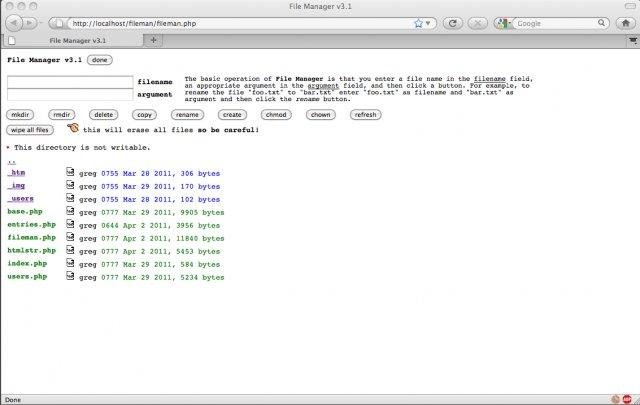Click the file icon next to base.php
The width and height of the screenshot is (640, 405).
(70, 211)
